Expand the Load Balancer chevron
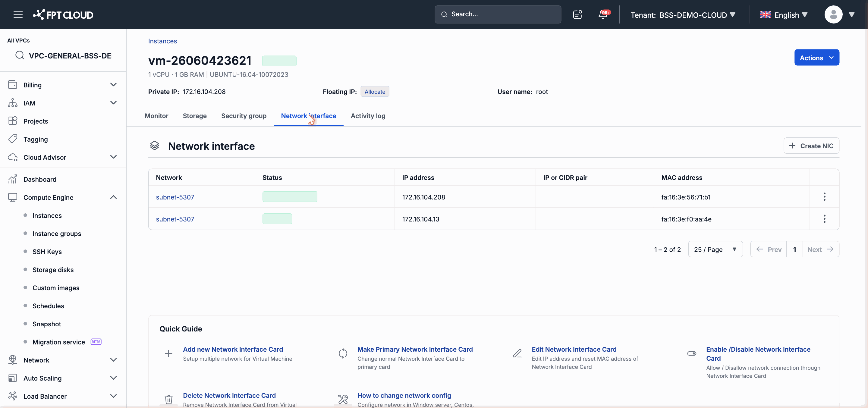Image resolution: width=868 pixels, height=408 pixels. (x=114, y=396)
